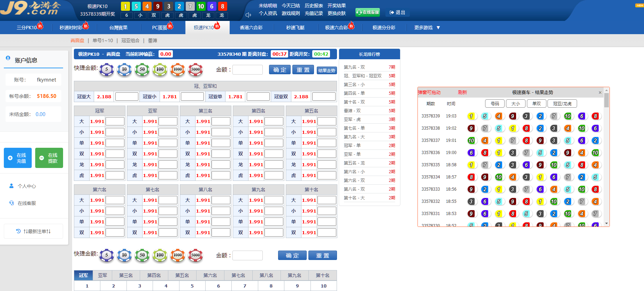Open online customer service green button
This screenshot has width=644, height=291.
(x=368, y=12)
